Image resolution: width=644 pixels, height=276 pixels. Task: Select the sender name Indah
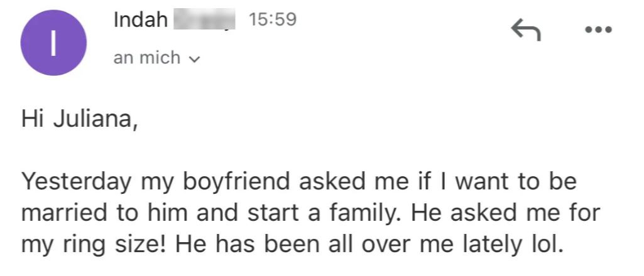click(x=140, y=21)
